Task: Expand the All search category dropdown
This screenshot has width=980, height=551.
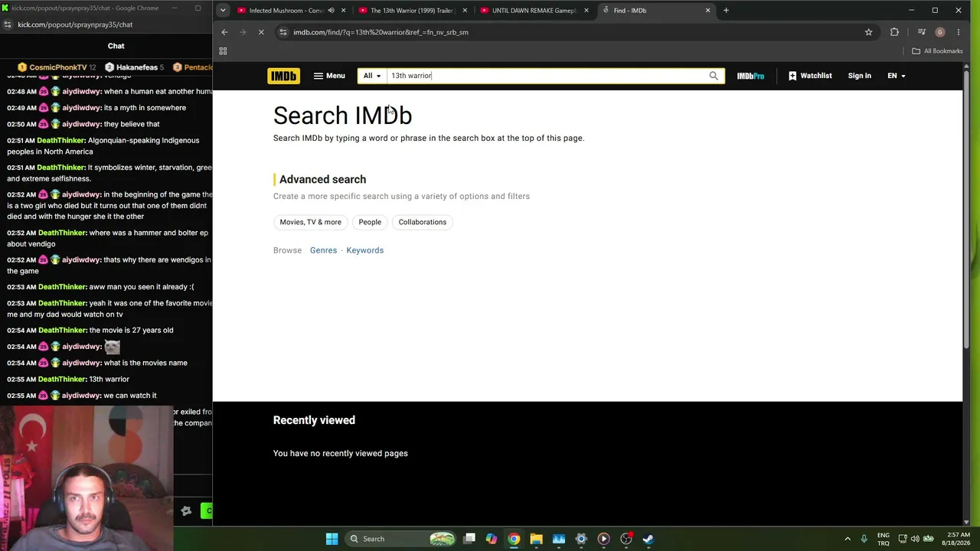Action: click(x=372, y=76)
